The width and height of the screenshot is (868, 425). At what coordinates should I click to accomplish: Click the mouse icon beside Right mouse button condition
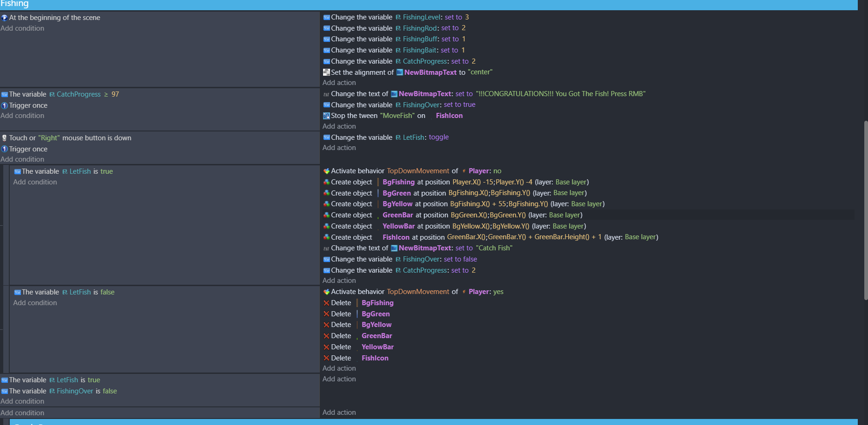pos(4,138)
